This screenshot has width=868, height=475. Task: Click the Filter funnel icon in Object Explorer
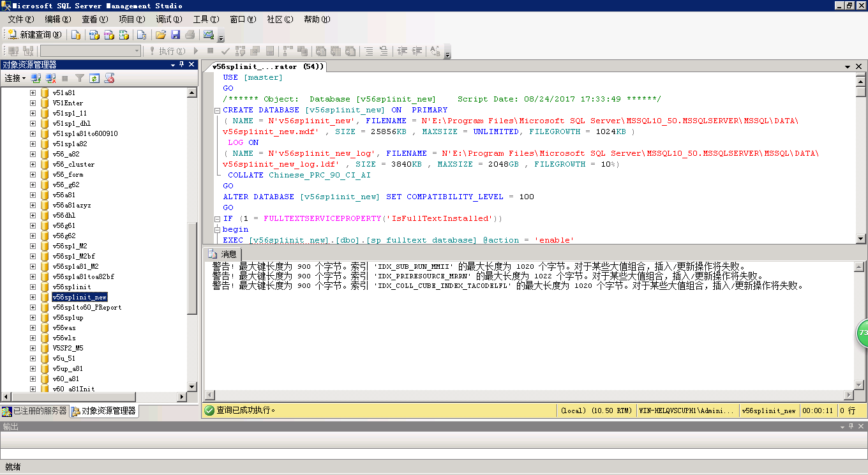[x=80, y=78]
